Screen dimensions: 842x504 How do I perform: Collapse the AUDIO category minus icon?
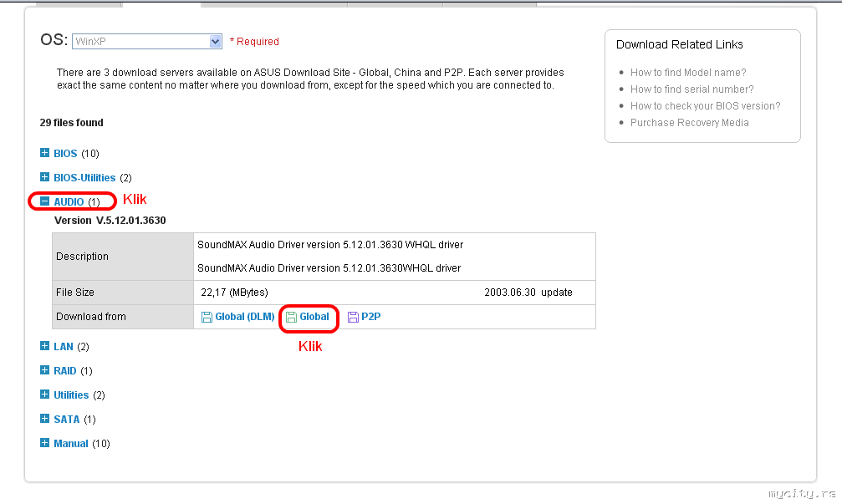(x=44, y=201)
